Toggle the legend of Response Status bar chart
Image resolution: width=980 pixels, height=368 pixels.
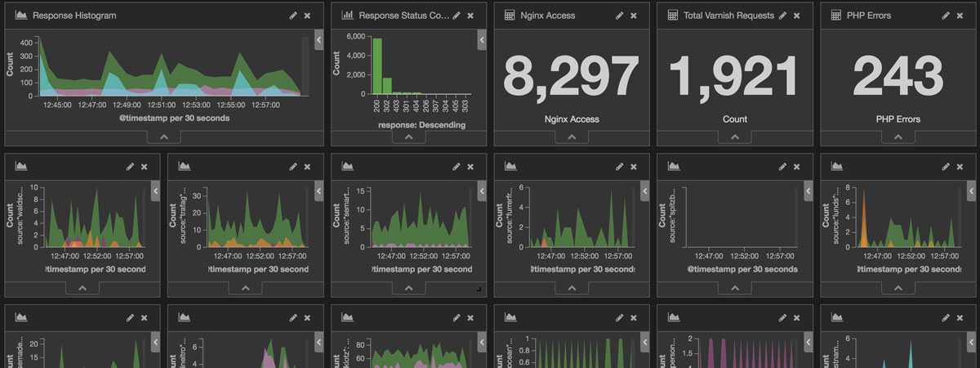pyautogui.click(x=483, y=39)
